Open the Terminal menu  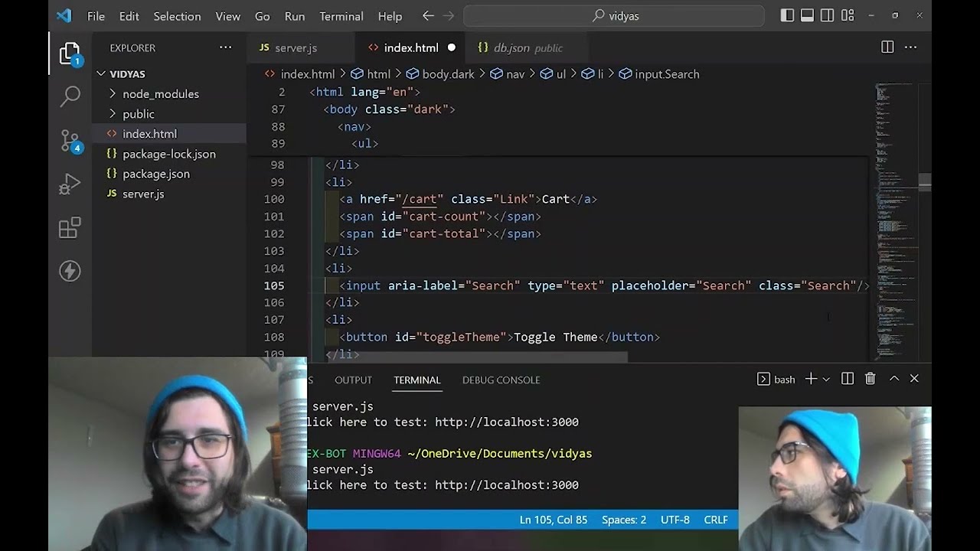[x=341, y=16]
